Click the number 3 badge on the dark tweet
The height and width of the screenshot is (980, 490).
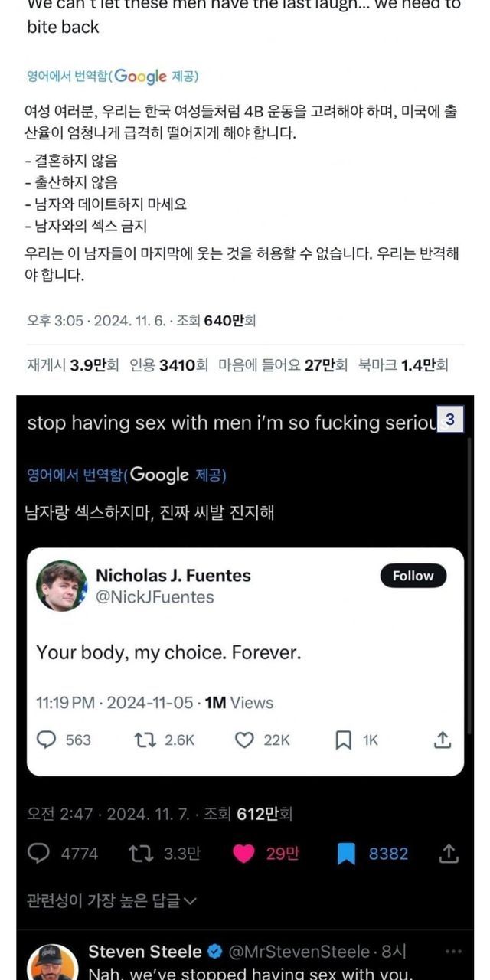point(450,420)
